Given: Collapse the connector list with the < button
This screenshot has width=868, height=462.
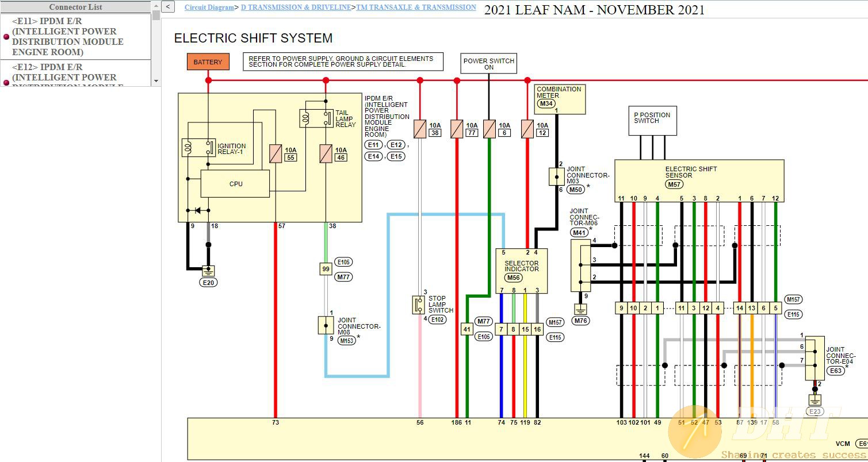Looking at the screenshot, I should (x=168, y=7).
